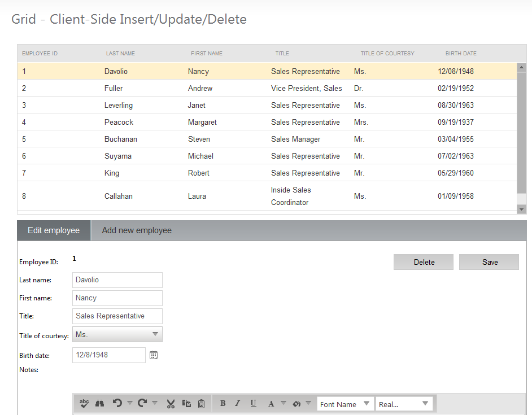Toggle italic formatting
The image size is (532, 415).
coord(238,404)
